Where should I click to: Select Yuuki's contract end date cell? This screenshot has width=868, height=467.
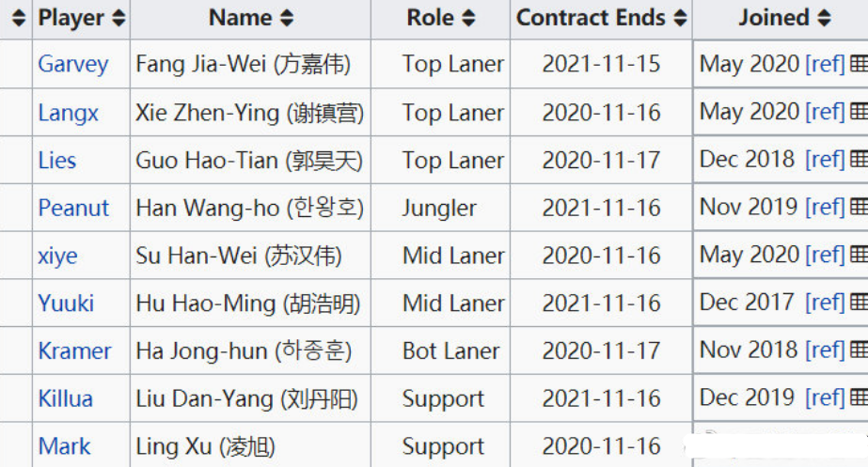[601, 304]
